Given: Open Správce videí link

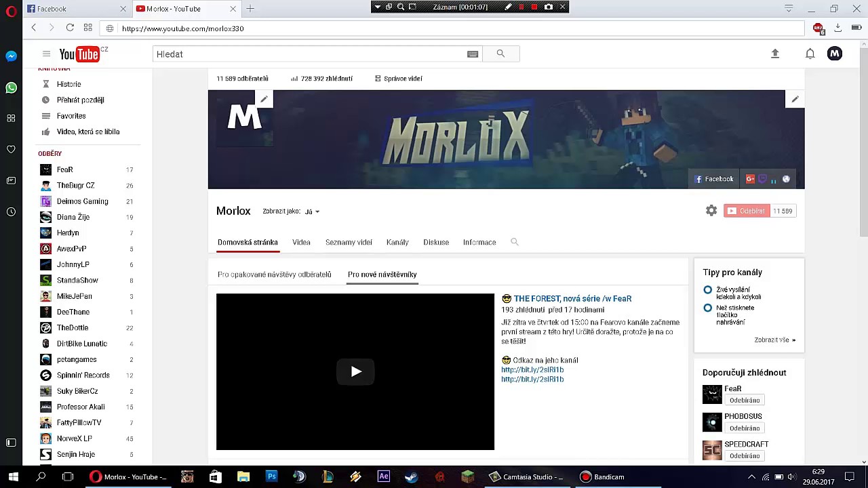Looking at the screenshot, I should coord(399,79).
